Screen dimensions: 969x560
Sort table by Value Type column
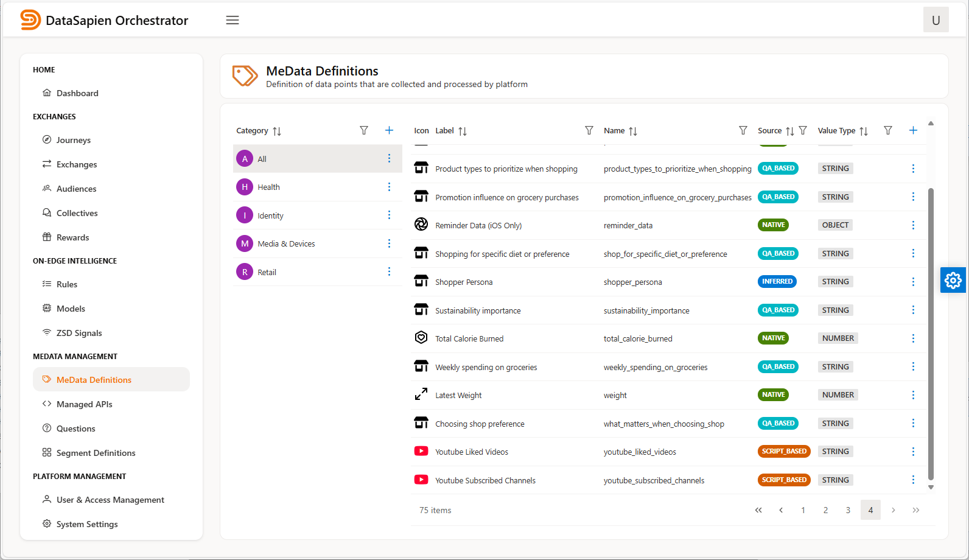pos(864,131)
